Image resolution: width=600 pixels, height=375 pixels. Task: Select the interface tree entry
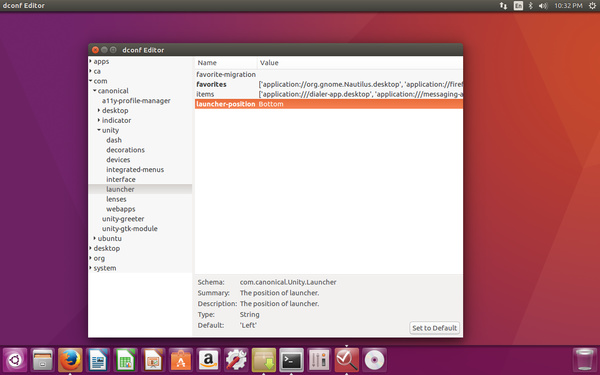pyautogui.click(x=121, y=179)
